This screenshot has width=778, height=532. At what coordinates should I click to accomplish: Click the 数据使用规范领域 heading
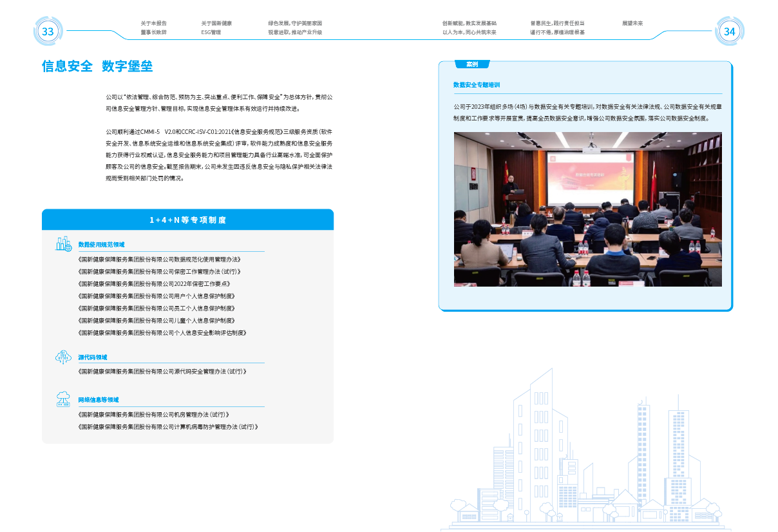click(101, 245)
